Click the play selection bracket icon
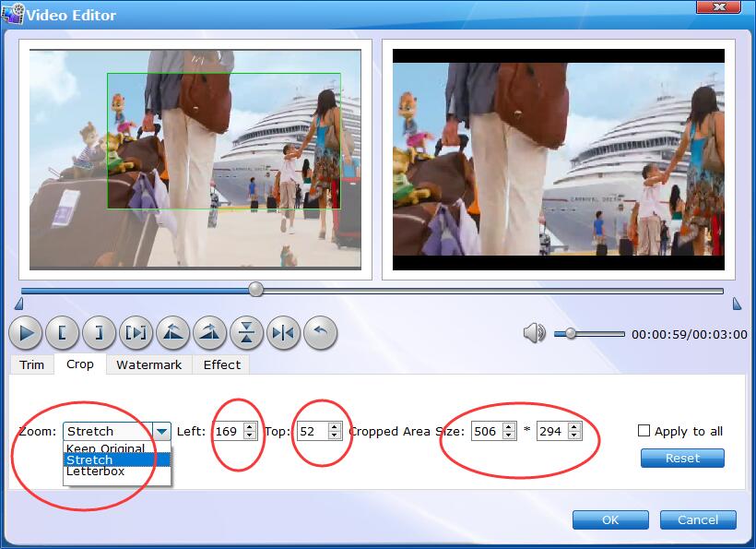Viewport: 756px width, 549px height. point(136,333)
